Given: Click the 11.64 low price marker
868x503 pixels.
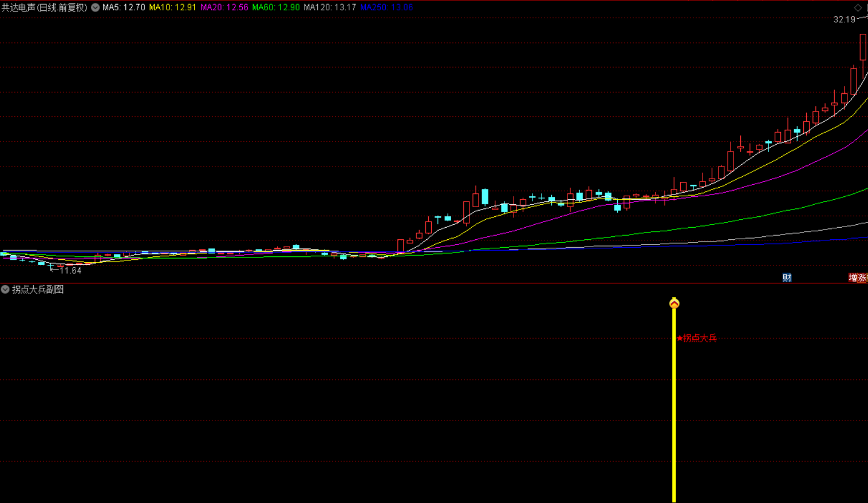Looking at the screenshot, I should 70,270.
